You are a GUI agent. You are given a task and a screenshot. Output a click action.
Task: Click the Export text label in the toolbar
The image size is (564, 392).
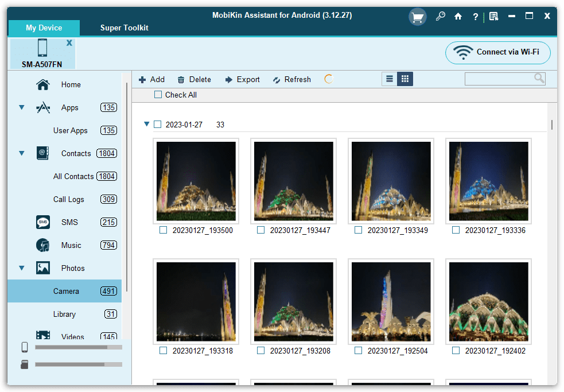[x=248, y=79]
